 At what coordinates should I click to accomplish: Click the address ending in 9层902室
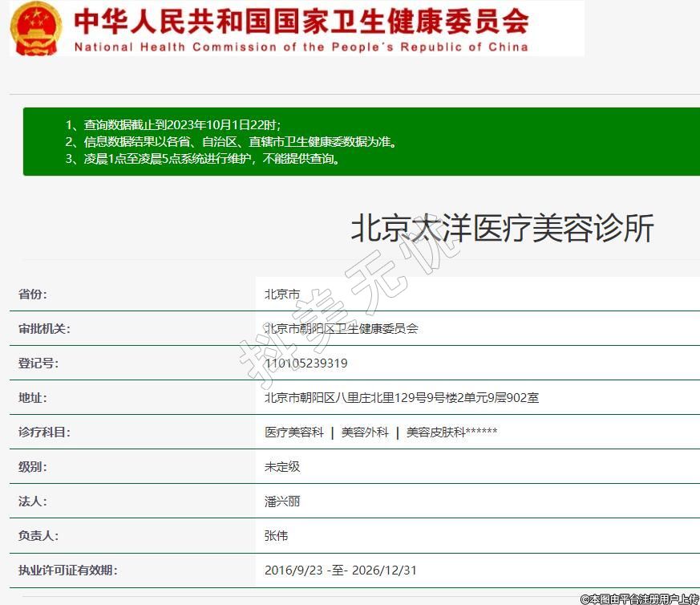[x=402, y=398]
